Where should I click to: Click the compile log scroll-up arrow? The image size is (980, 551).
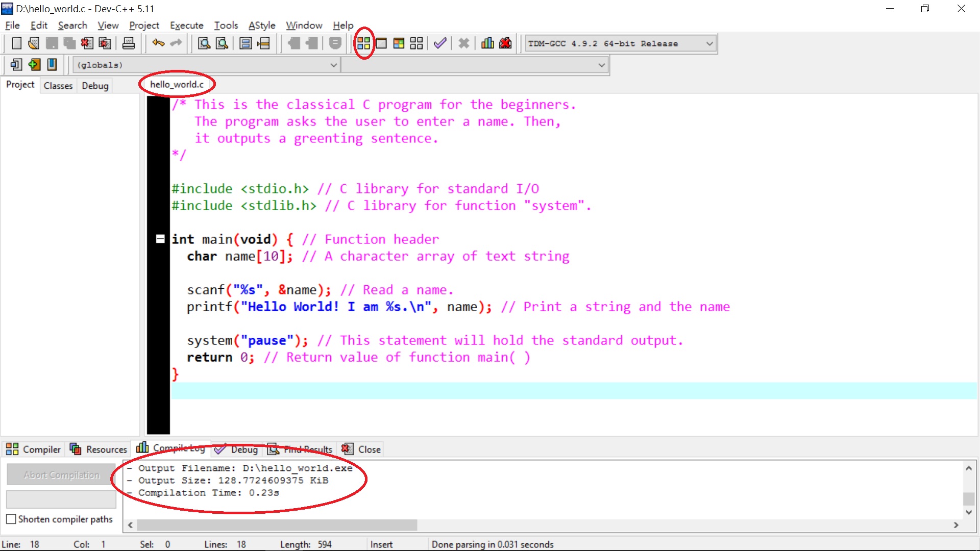point(969,467)
